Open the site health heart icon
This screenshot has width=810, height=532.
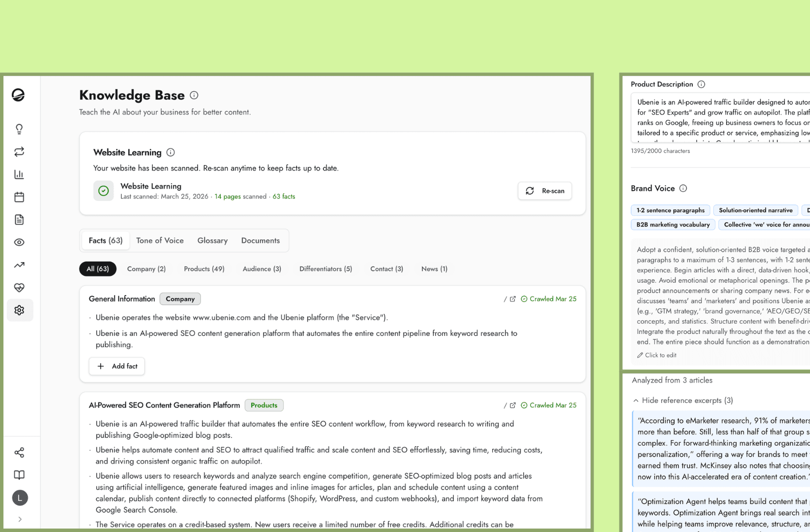pyautogui.click(x=19, y=287)
